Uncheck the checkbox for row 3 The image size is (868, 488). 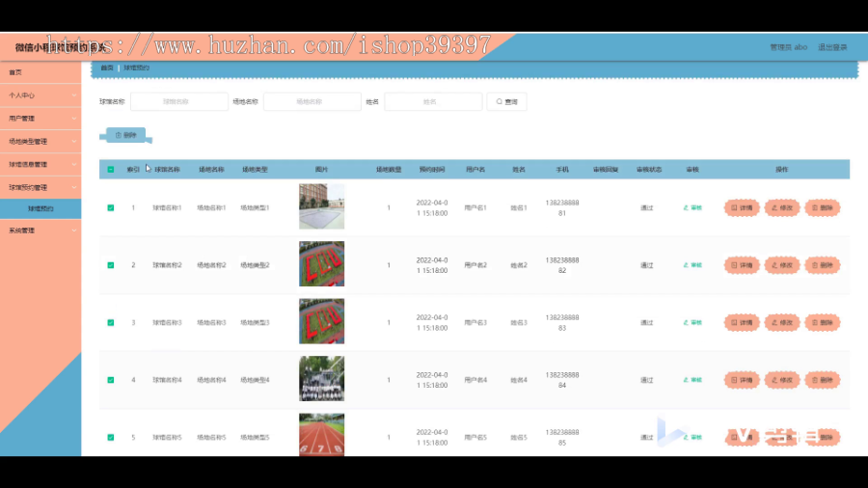coord(111,322)
